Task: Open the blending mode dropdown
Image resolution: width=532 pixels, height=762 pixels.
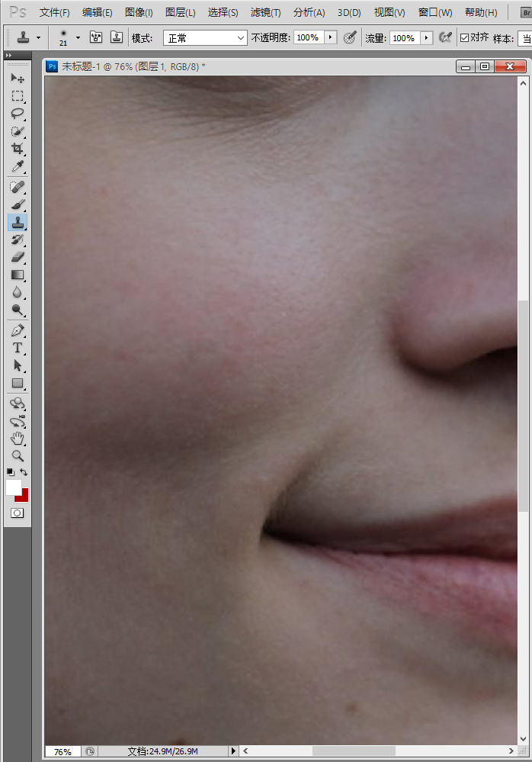Action: coord(205,38)
